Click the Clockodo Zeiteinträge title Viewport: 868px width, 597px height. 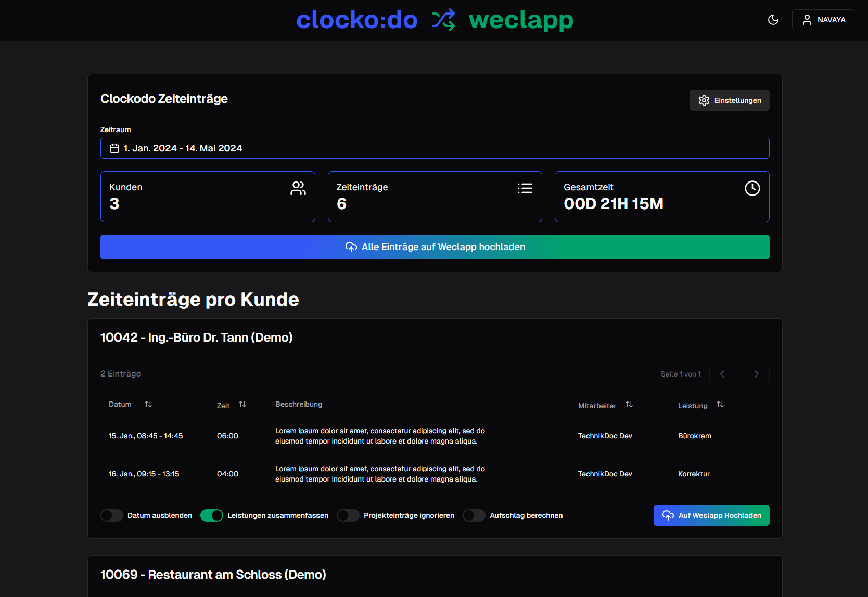164,99
